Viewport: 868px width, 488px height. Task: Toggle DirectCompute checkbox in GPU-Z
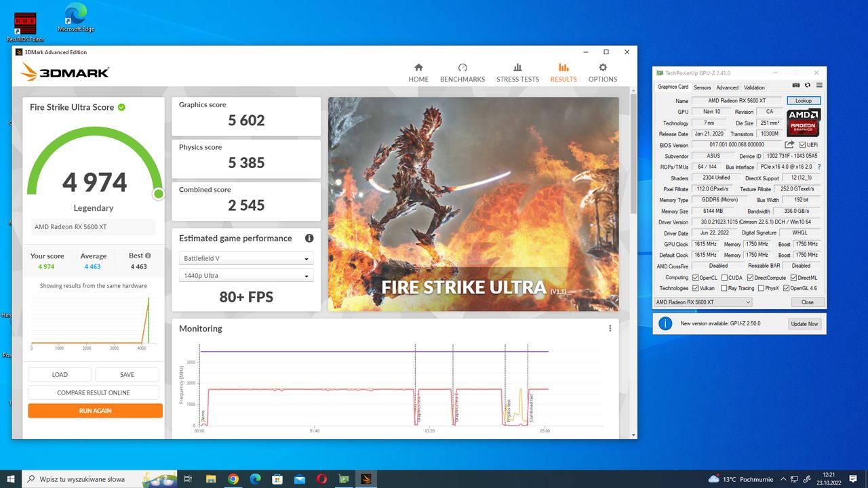coord(749,277)
